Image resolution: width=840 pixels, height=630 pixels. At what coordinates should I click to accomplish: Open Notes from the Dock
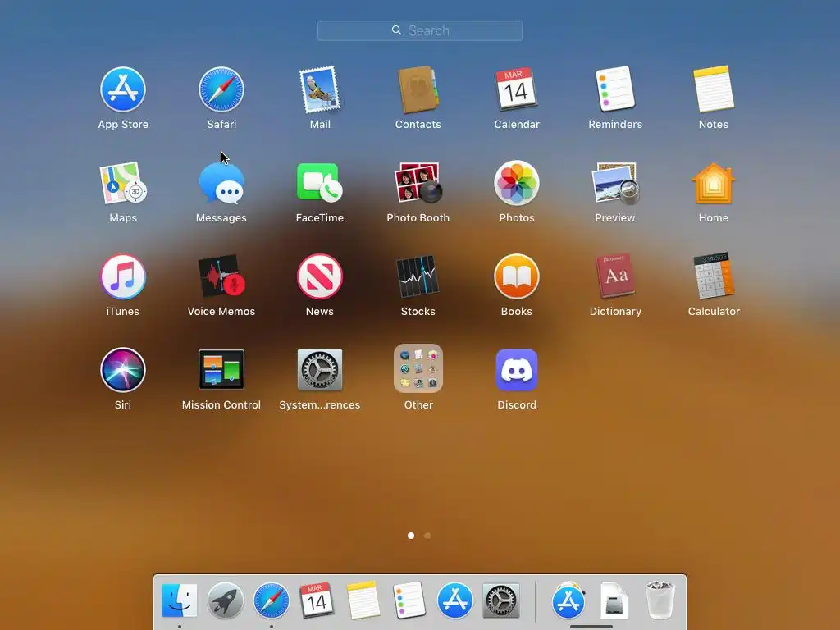tap(363, 600)
